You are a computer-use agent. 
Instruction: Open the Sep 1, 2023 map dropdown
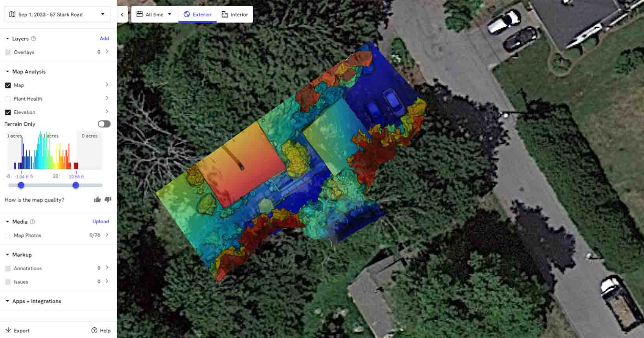point(57,15)
